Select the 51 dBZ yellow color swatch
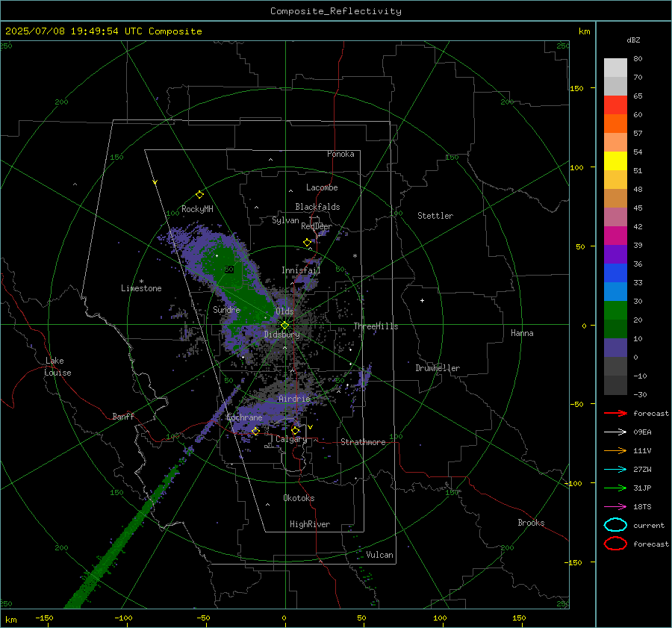The width and height of the screenshot is (672, 628). pos(615,161)
